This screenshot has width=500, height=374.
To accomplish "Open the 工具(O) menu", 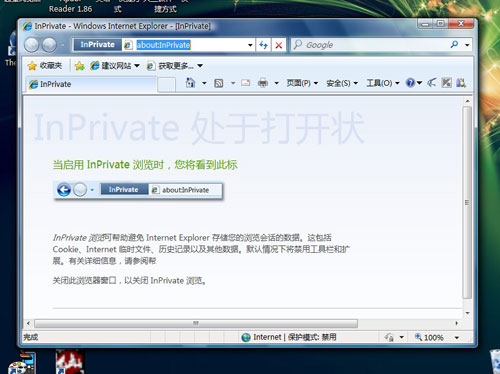I will 383,83.
